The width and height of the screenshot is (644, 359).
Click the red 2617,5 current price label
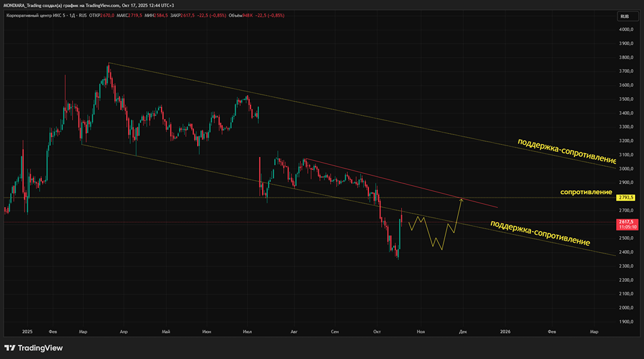[x=627, y=222]
